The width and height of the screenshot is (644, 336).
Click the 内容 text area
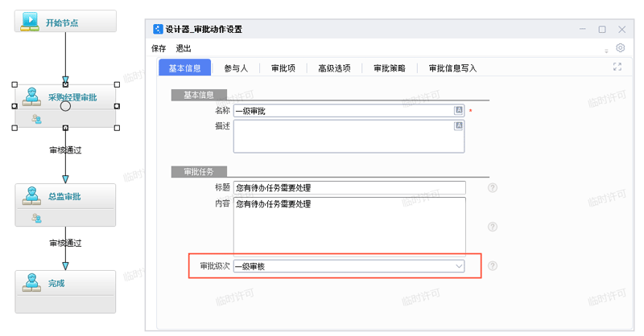point(349,227)
